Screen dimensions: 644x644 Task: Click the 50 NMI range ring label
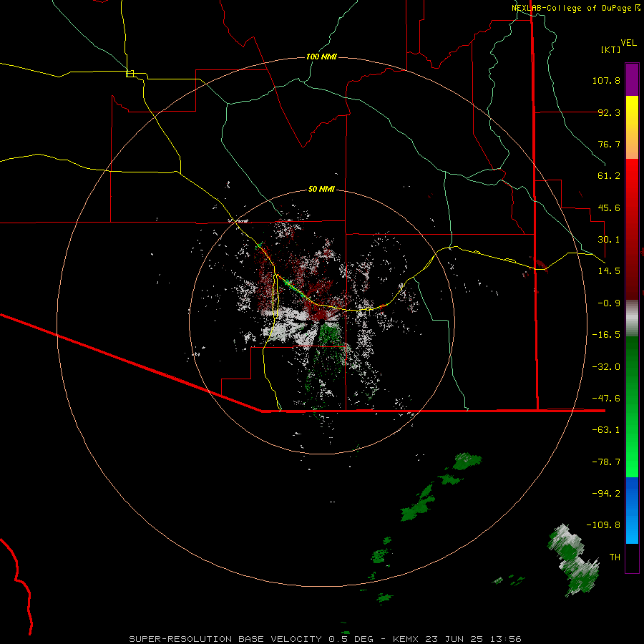321,189
